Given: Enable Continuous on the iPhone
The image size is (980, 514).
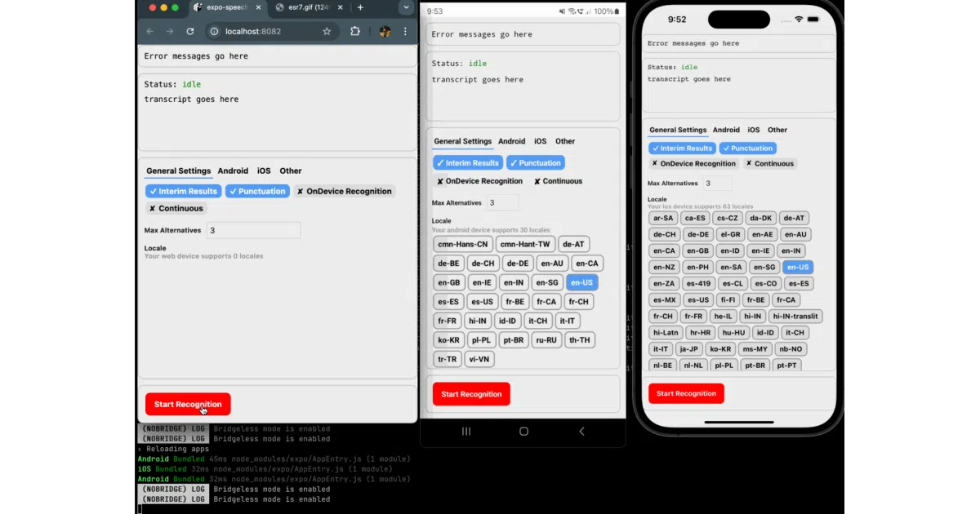Looking at the screenshot, I should click(768, 163).
